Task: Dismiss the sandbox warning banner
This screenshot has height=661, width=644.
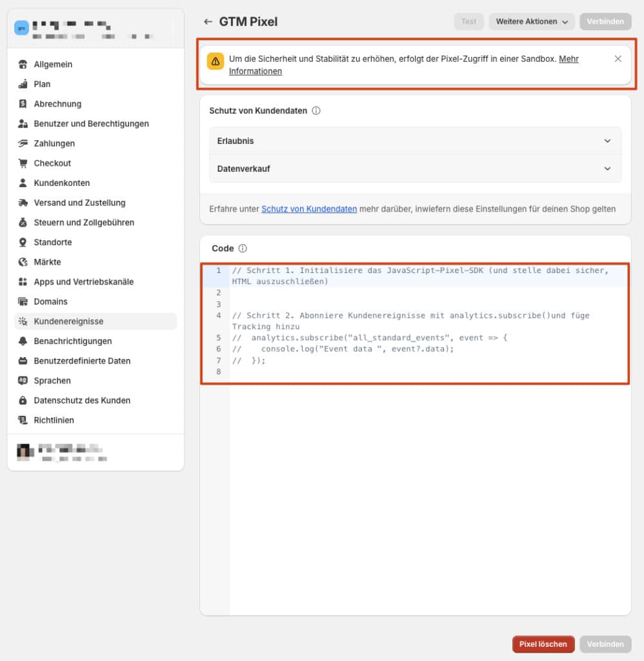Action: [618, 59]
